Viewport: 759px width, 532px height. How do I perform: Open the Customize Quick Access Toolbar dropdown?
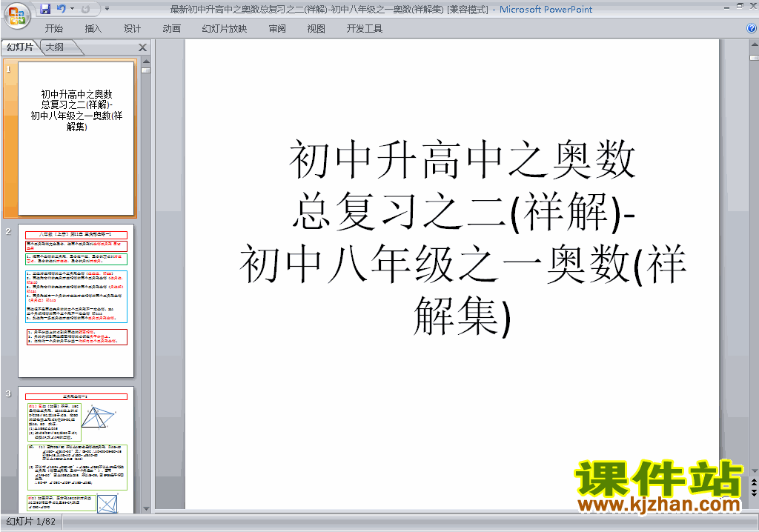click(x=107, y=9)
